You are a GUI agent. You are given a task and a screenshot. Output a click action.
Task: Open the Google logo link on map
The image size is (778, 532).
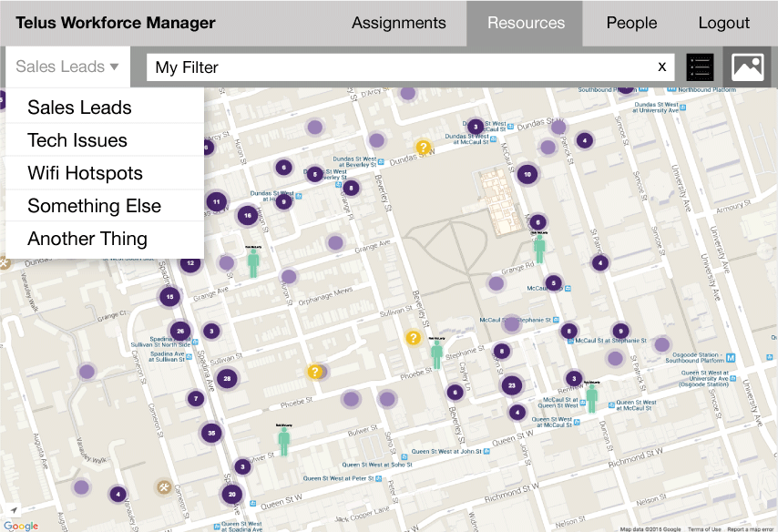pyautogui.click(x=21, y=526)
